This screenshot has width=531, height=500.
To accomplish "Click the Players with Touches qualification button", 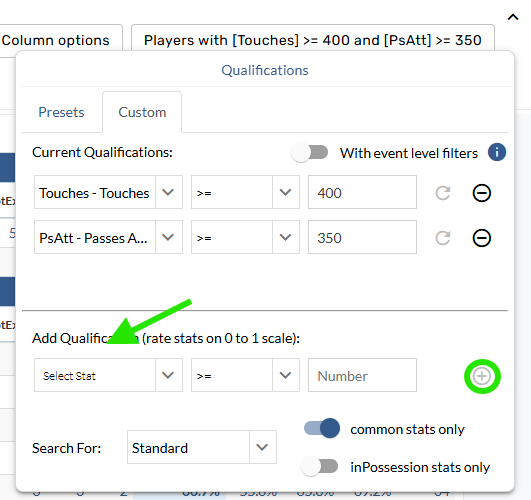I will pos(313,40).
